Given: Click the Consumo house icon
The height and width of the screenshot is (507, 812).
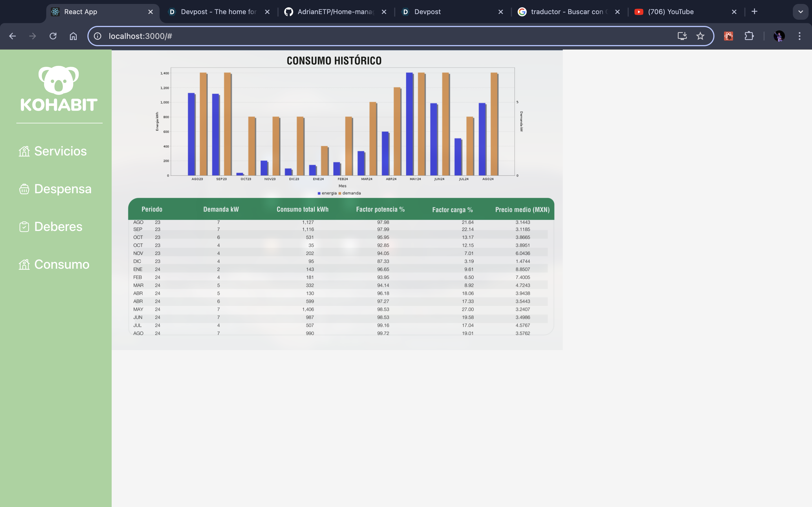Looking at the screenshot, I should (24, 264).
